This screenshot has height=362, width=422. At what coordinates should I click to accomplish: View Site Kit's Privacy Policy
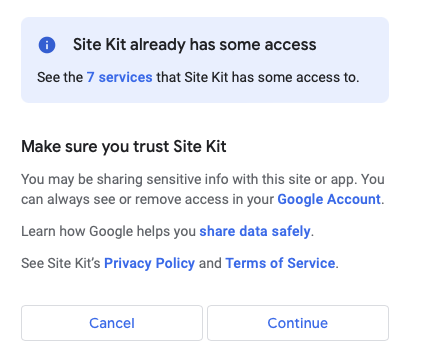pos(150,263)
